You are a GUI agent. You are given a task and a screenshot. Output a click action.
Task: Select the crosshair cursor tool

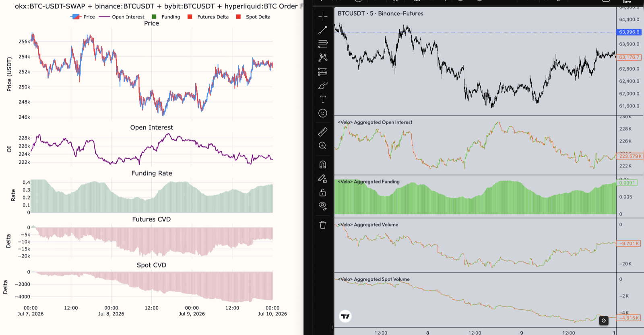(x=323, y=16)
